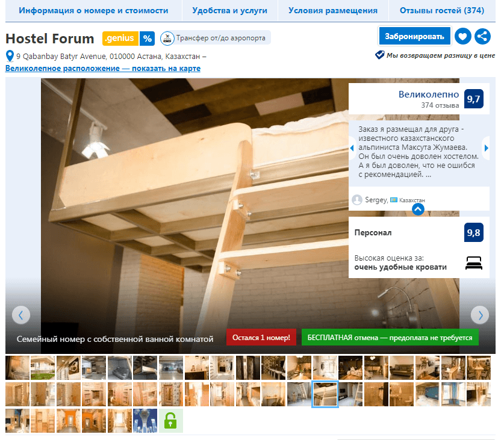
Task: Click the bed icon in the rating card
Action: 474,262
